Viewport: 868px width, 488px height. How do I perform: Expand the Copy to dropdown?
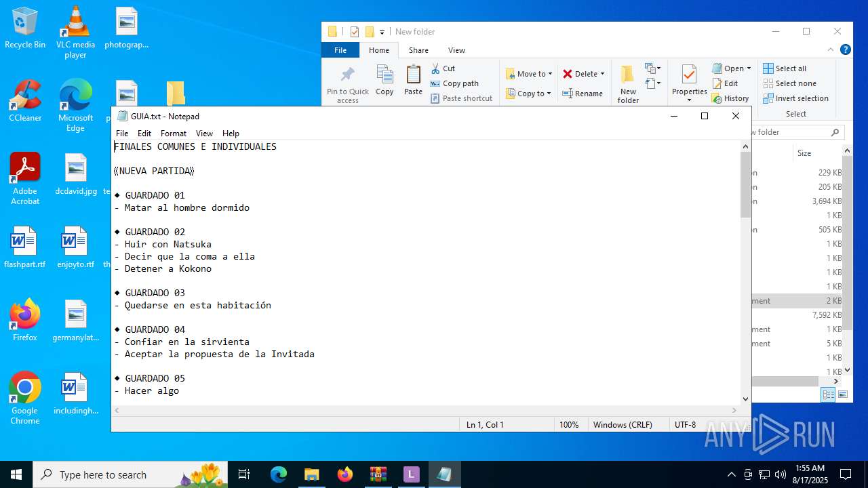[549, 94]
